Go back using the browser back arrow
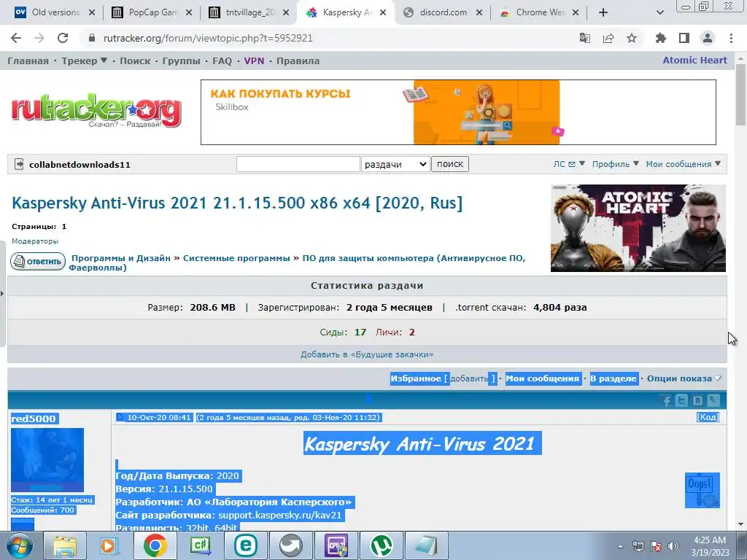This screenshot has height=560, width=747. tap(16, 38)
